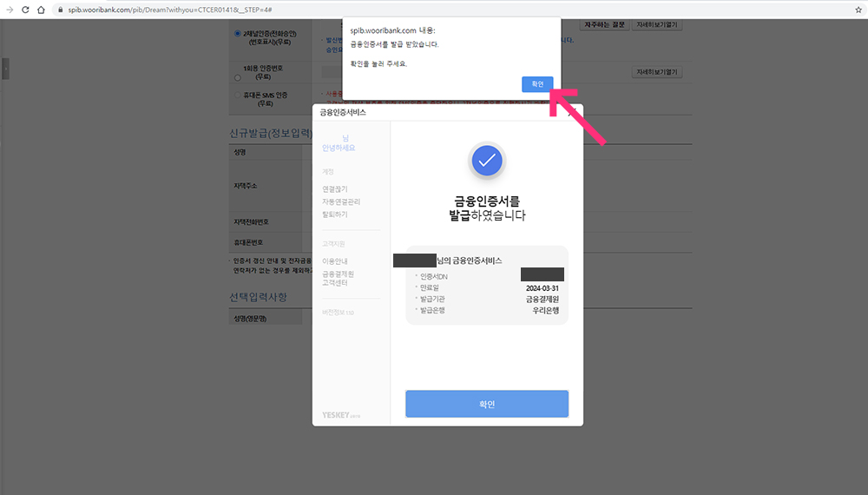Select 탈퇴하기 in the dialog sidebar
This screenshot has height=495, width=868.
click(x=335, y=214)
